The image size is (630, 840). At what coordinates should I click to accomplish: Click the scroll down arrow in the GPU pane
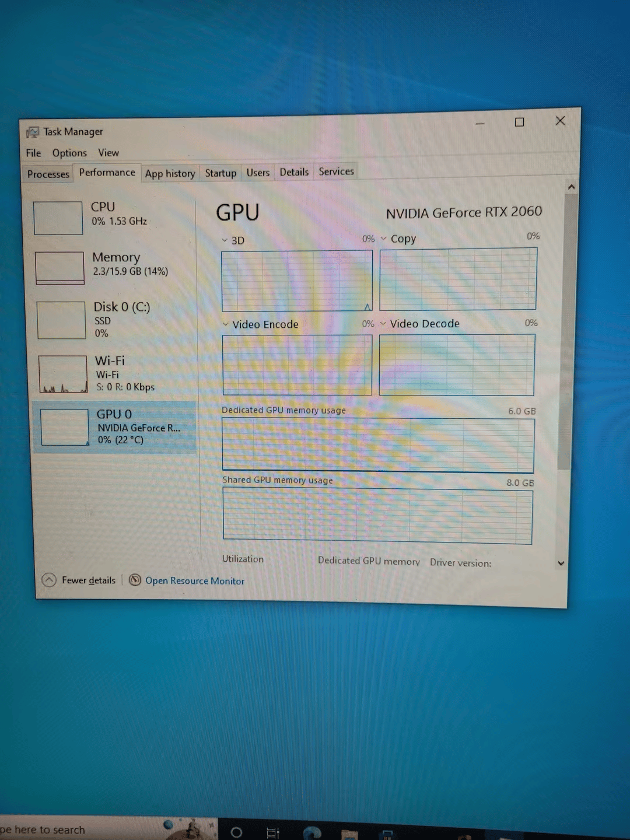tap(561, 563)
